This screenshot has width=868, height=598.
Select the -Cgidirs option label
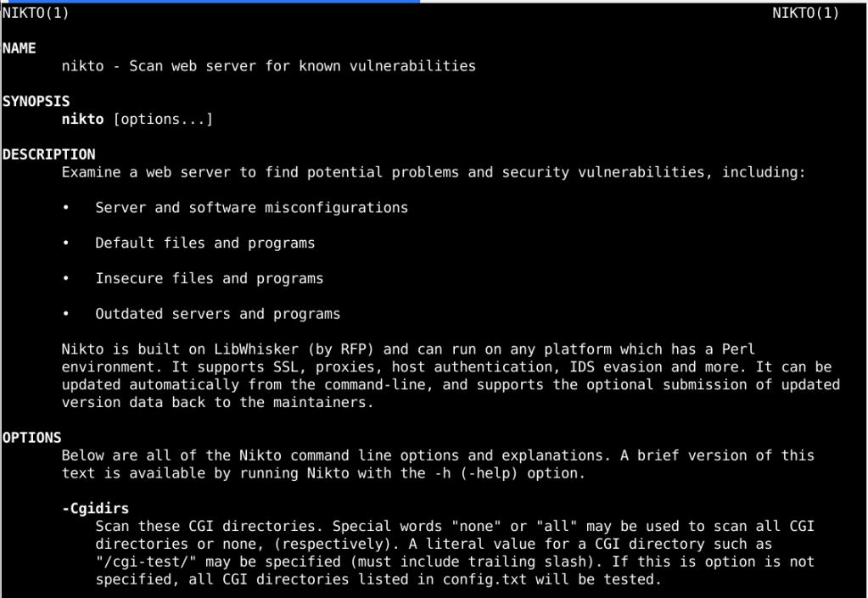click(95, 508)
